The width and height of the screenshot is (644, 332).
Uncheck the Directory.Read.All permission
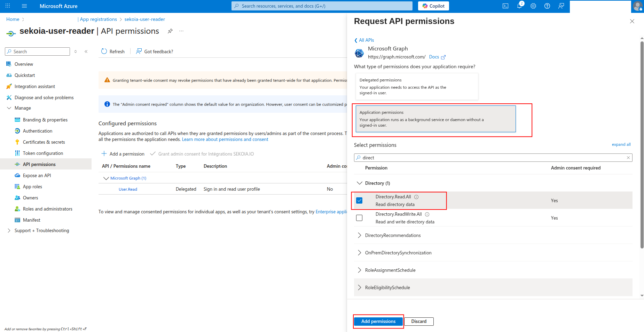point(360,200)
